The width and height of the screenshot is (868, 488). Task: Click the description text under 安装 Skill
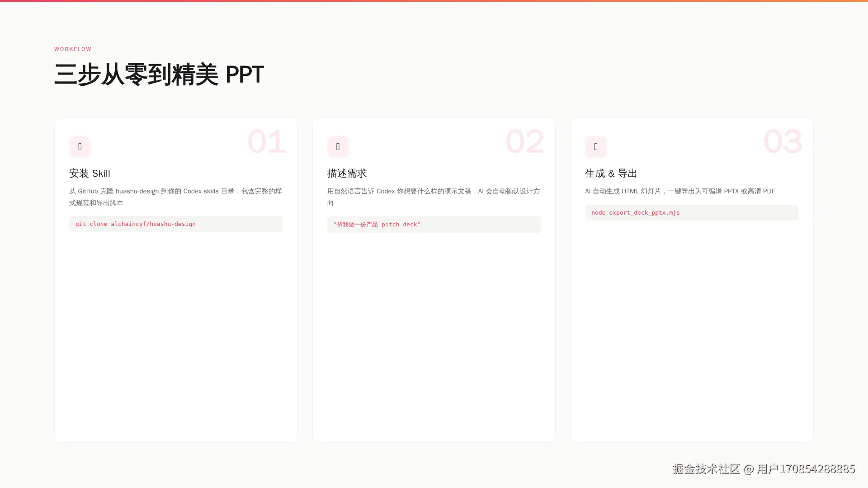(175, 197)
